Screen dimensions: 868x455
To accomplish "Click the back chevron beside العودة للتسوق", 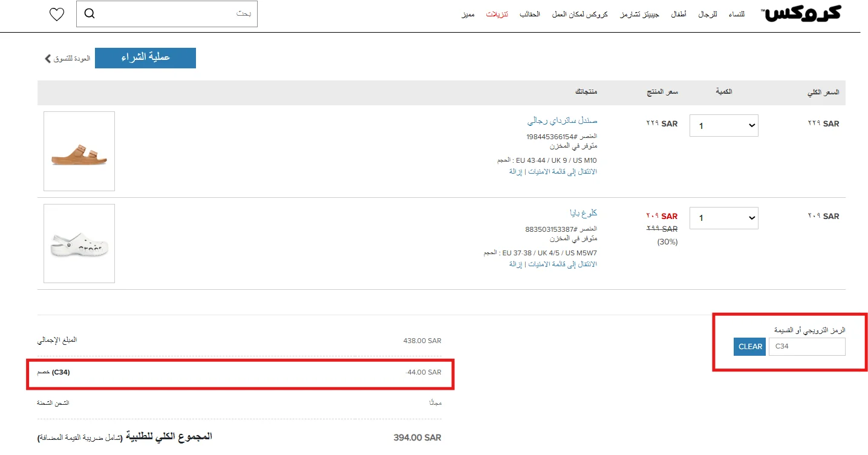I will point(48,59).
